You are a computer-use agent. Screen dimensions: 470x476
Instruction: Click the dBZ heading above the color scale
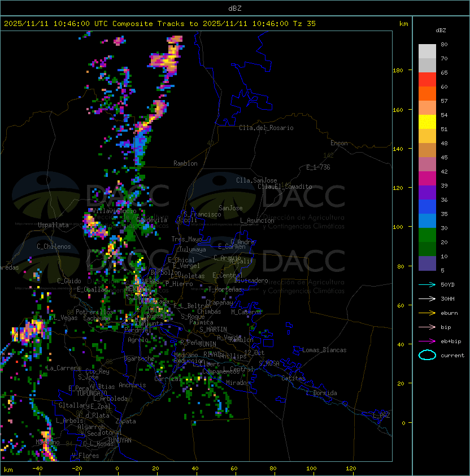pos(441,31)
